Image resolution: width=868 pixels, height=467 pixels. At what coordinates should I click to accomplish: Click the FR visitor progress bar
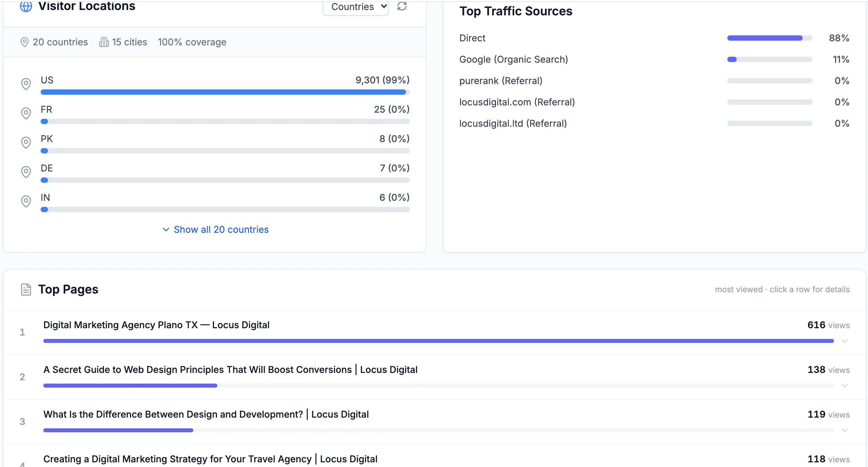(225, 121)
